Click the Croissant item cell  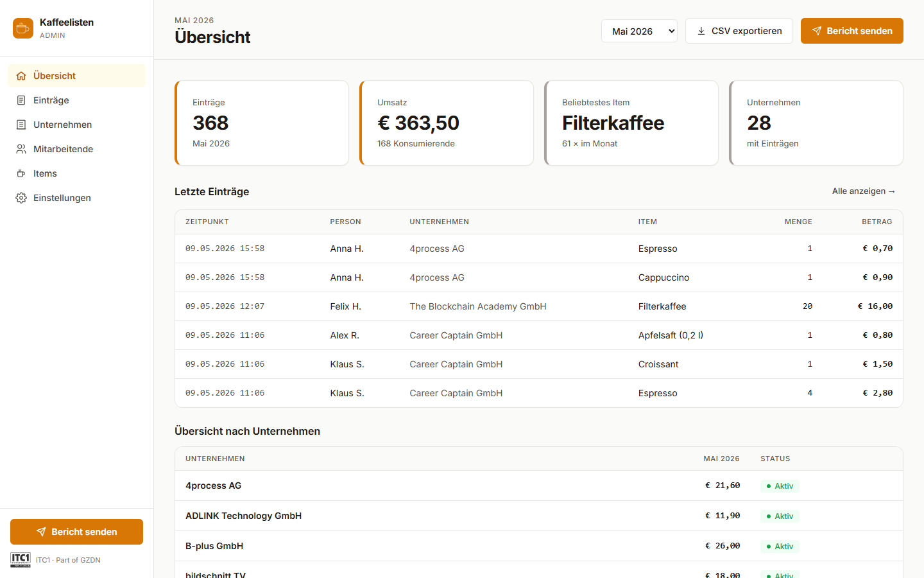658,364
